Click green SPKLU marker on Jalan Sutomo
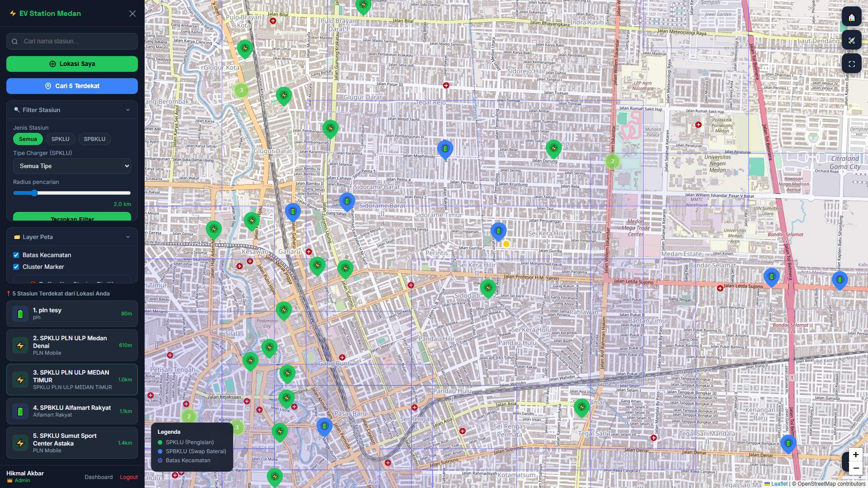This screenshot has height=488, width=868. click(x=345, y=268)
